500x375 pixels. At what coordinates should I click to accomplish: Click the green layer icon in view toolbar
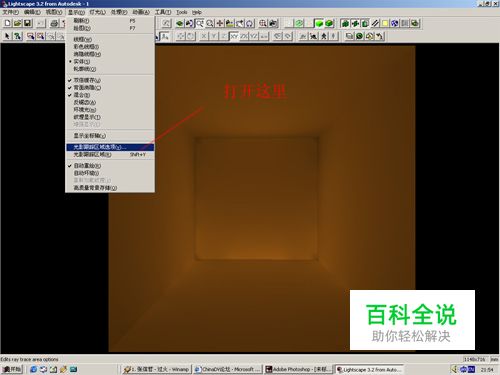coord(180,23)
